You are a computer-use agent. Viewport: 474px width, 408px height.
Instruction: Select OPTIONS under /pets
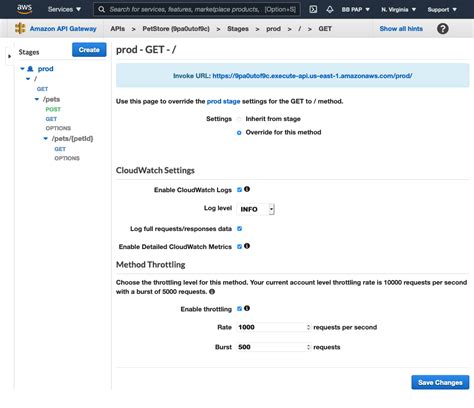point(58,128)
